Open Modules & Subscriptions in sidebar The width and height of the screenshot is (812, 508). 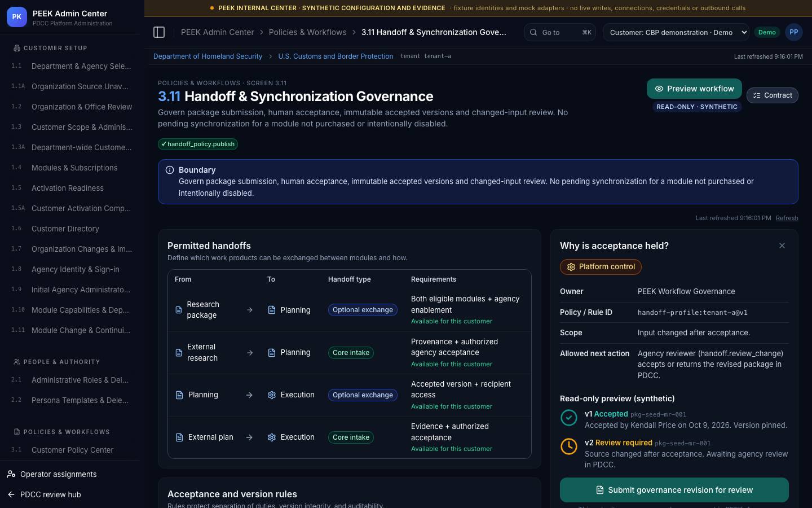pos(72,168)
